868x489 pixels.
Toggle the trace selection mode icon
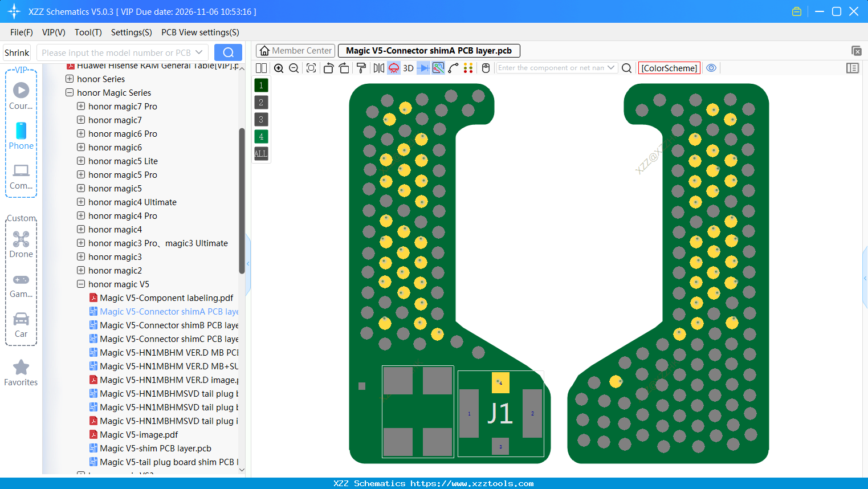pyautogui.click(x=437, y=68)
